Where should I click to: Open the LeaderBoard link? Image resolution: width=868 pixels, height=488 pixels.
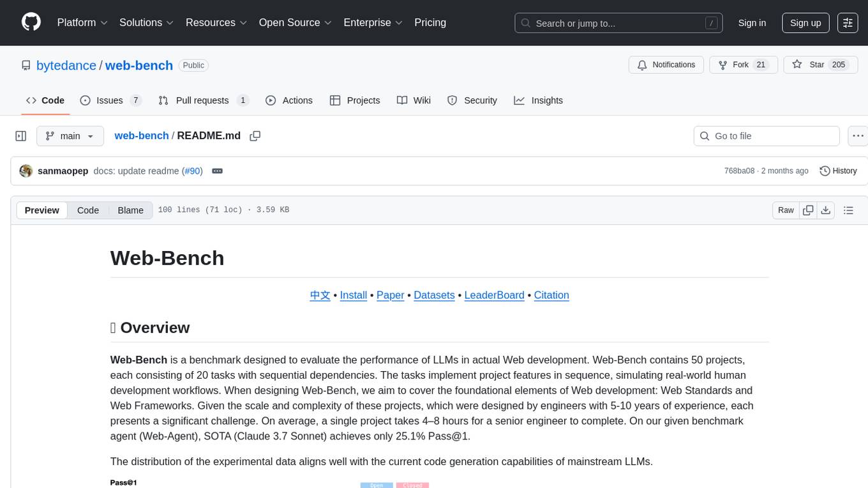(494, 295)
